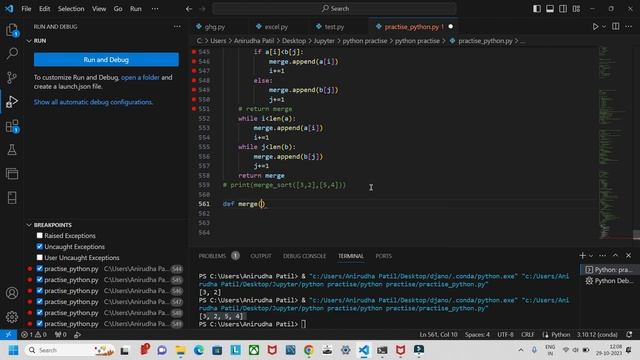This screenshot has width=640, height=360.
Task: Open Microsoft Edge from the taskbar
Action: pyautogui.click(x=199, y=350)
